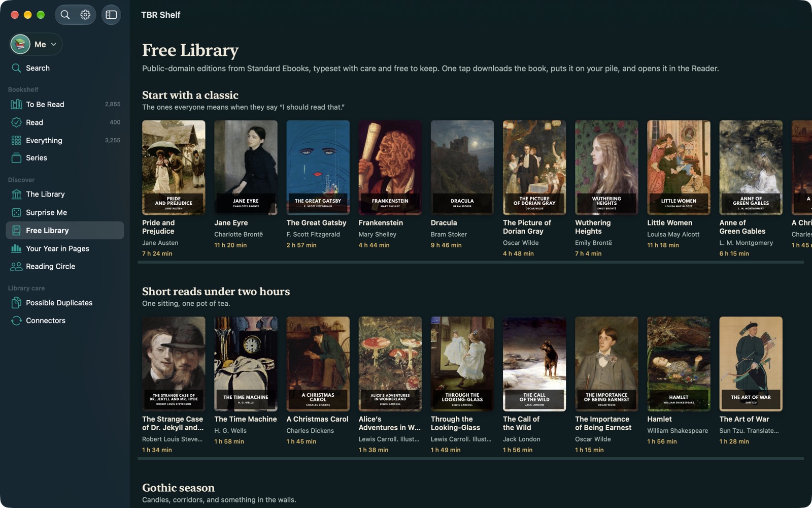The image size is (812, 508).
Task: Toggle the sidebar panel button
Action: (x=111, y=15)
